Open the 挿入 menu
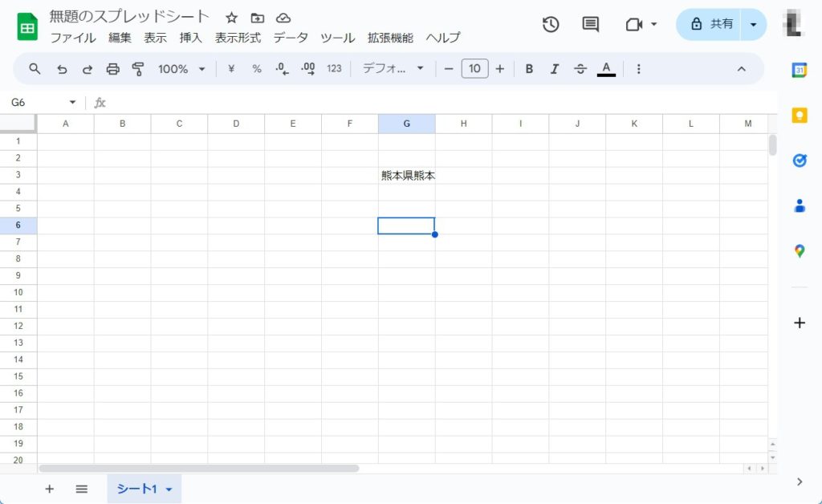The width and height of the screenshot is (822, 504). tap(190, 38)
